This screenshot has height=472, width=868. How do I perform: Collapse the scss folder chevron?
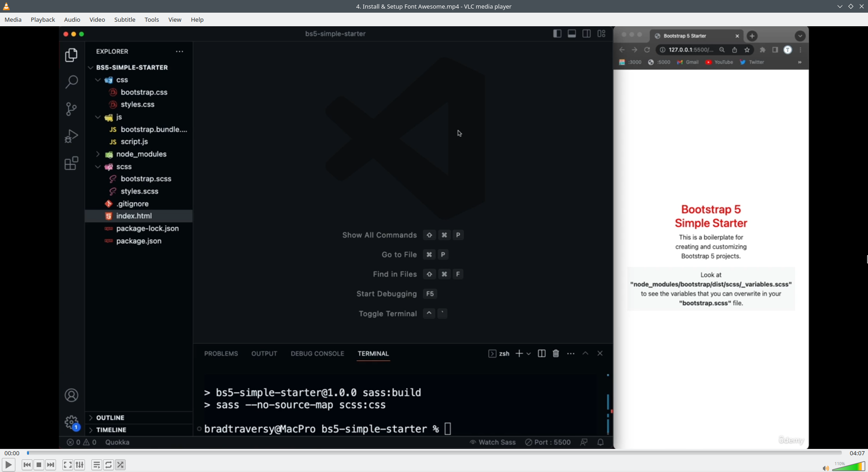(x=98, y=167)
